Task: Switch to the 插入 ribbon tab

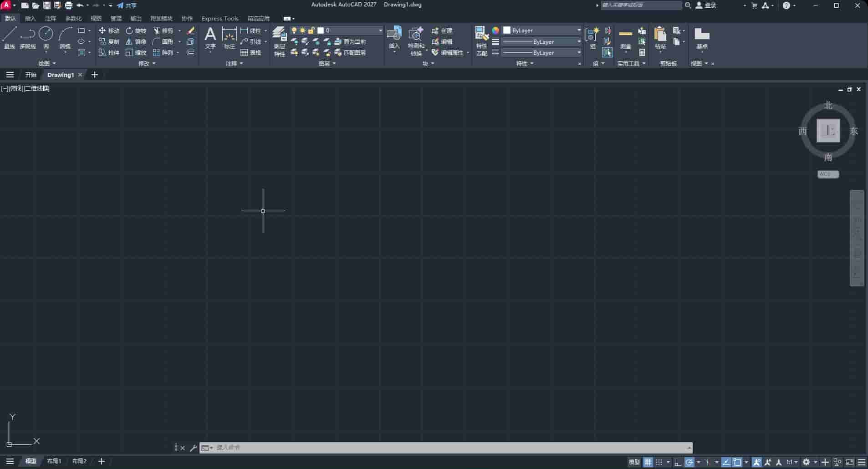Action: click(x=30, y=18)
